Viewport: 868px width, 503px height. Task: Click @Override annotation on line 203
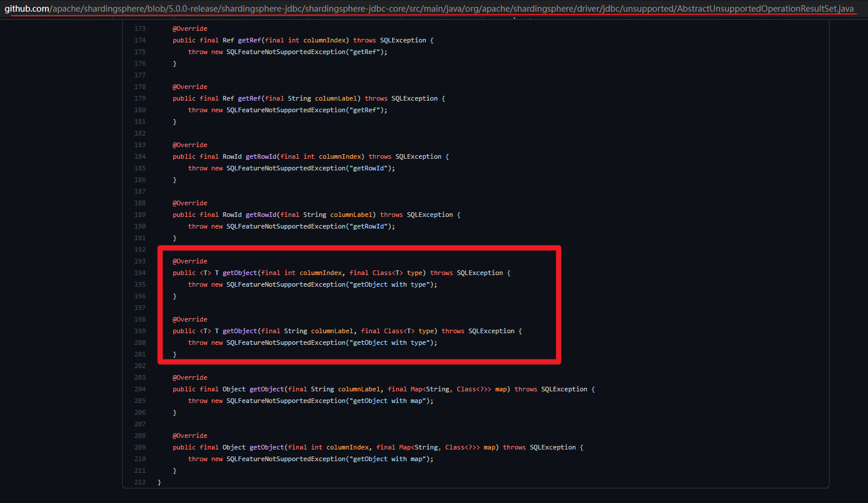click(190, 377)
